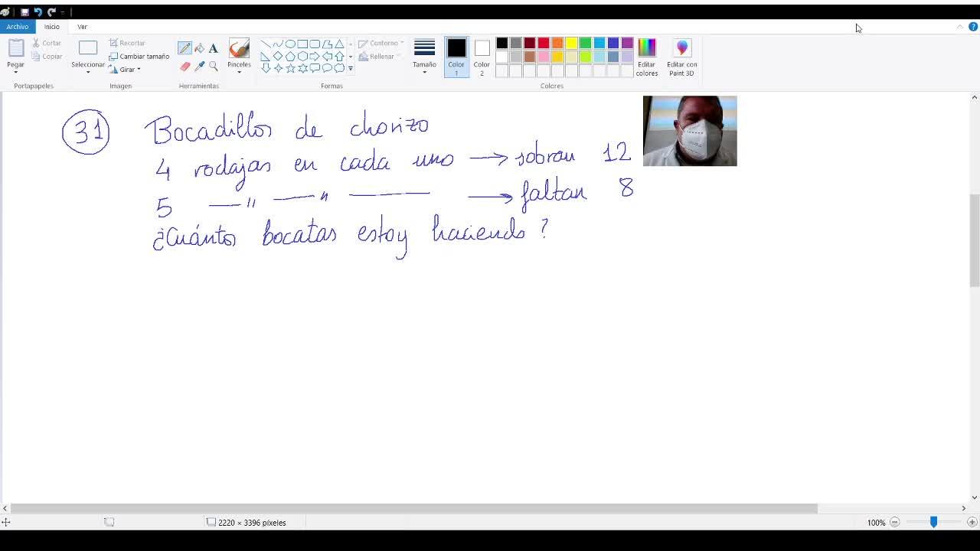Open the Tamaño line thickness dropdown

click(x=424, y=57)
